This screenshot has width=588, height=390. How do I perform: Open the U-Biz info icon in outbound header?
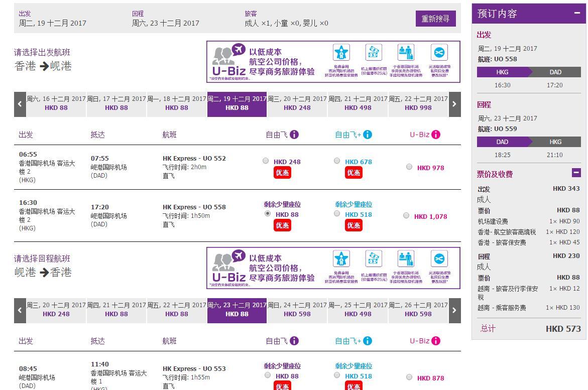436,134
